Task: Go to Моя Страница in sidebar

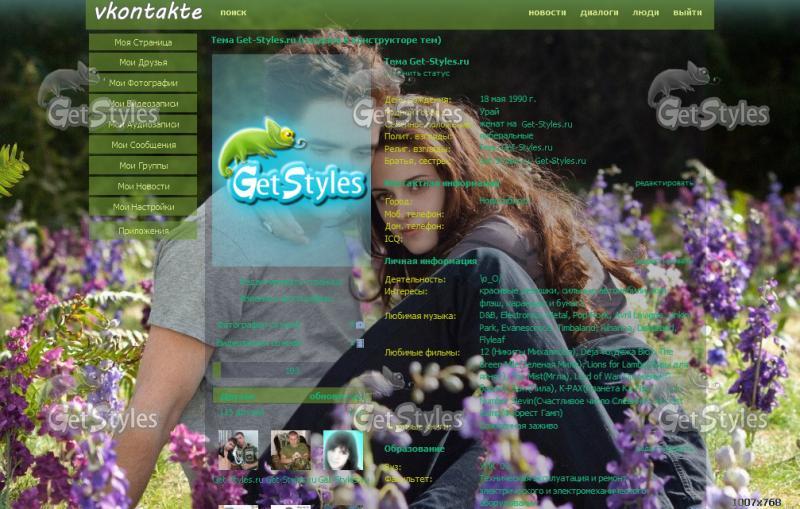Action: point(143,42)
